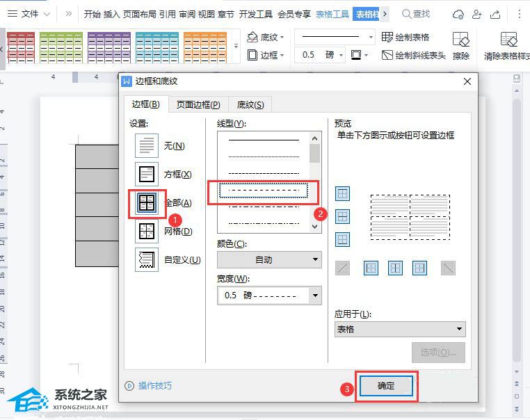Toggle the right border preview button

coord(419,268)
